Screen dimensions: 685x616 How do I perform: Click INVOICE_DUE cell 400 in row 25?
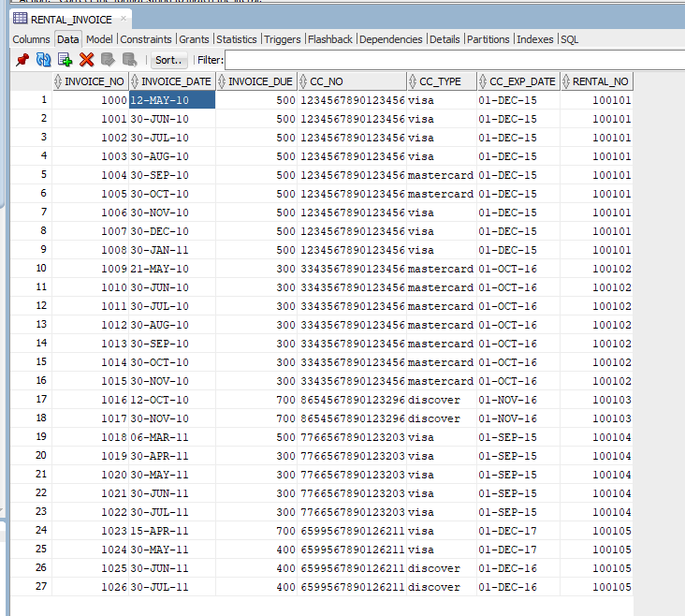tap(256, 550)
